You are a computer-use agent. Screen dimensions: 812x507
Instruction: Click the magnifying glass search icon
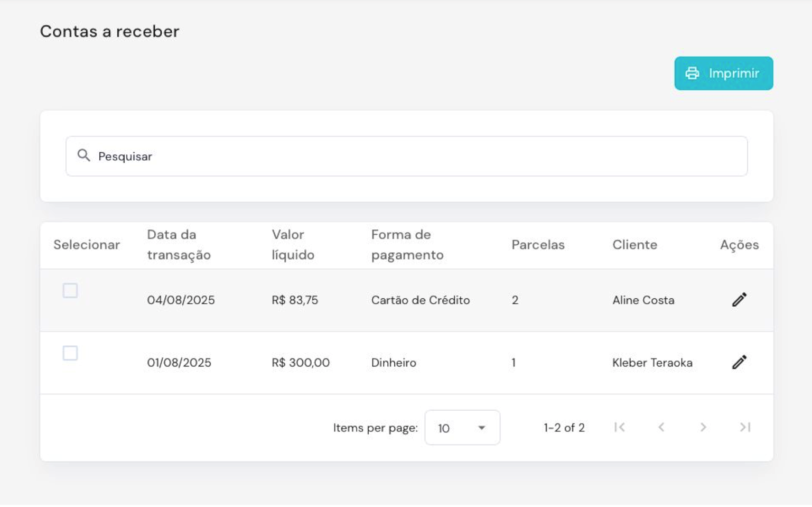coord(83,155)
